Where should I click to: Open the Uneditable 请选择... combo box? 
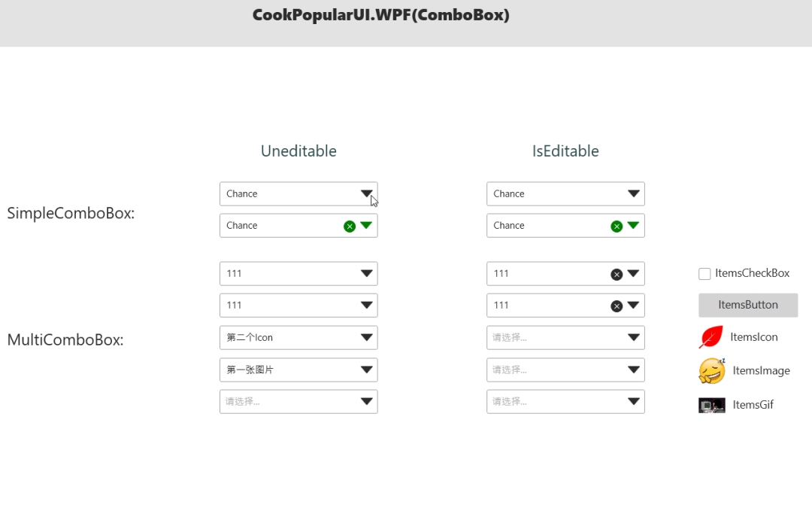click(x=298, y=401)
